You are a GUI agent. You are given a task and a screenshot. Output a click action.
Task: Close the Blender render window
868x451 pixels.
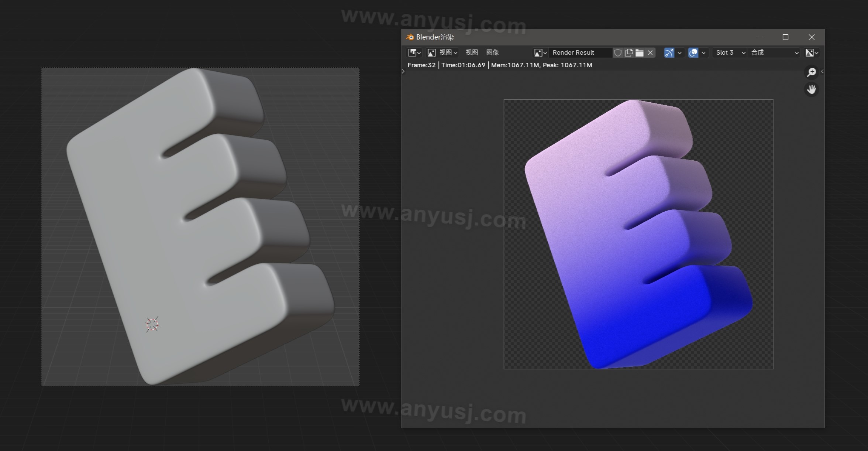tap(812, 37)
